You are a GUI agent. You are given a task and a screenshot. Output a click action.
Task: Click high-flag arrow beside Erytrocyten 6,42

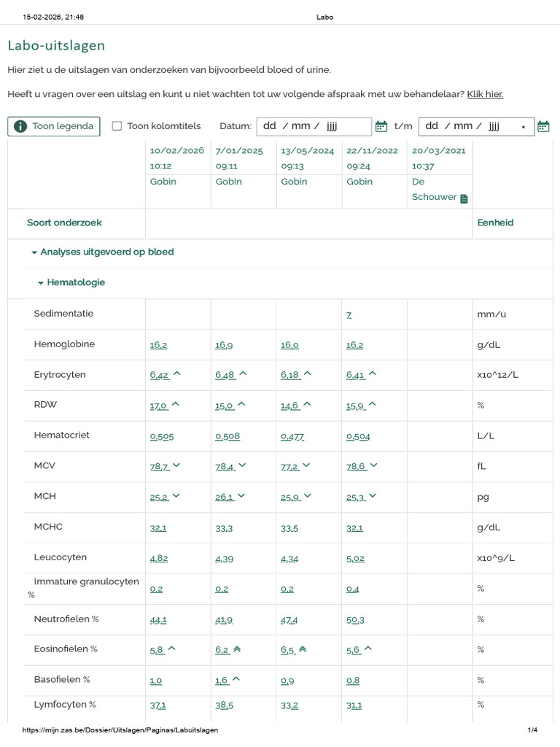tap(176, 374)
